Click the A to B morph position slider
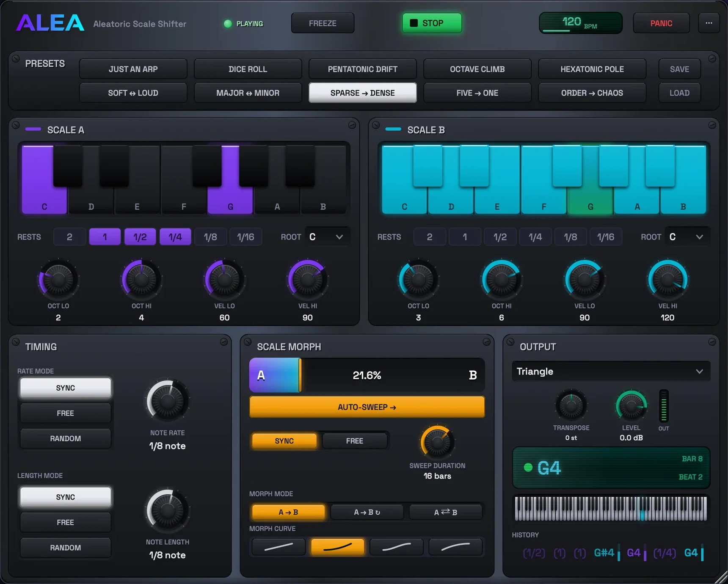 point(367,375)
